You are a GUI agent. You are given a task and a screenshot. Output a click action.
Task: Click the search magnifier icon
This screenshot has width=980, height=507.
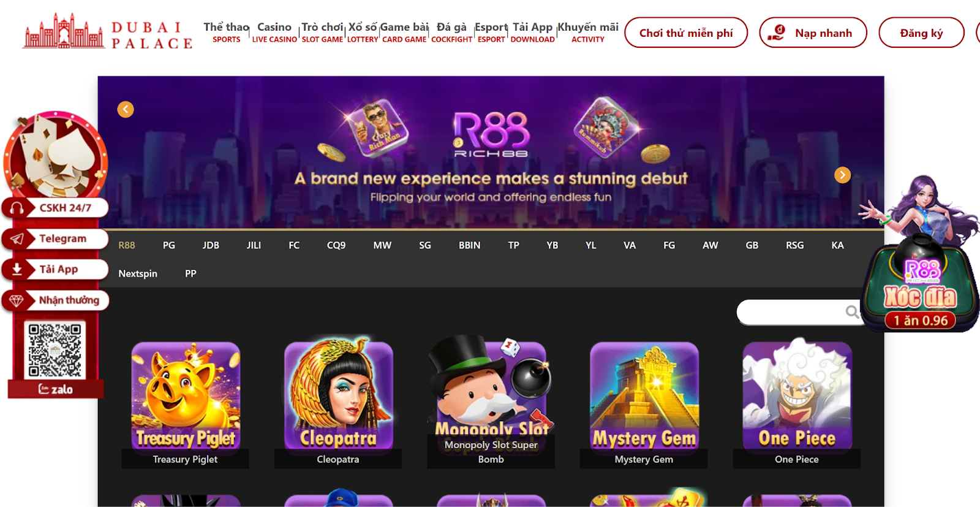(852, 312)
